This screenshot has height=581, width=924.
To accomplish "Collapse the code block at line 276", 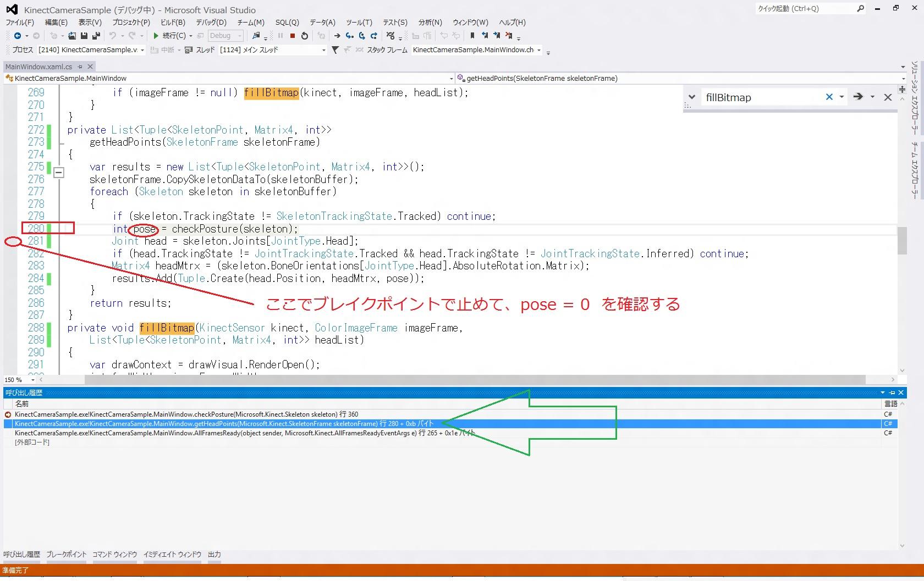I will click(58, 173).
